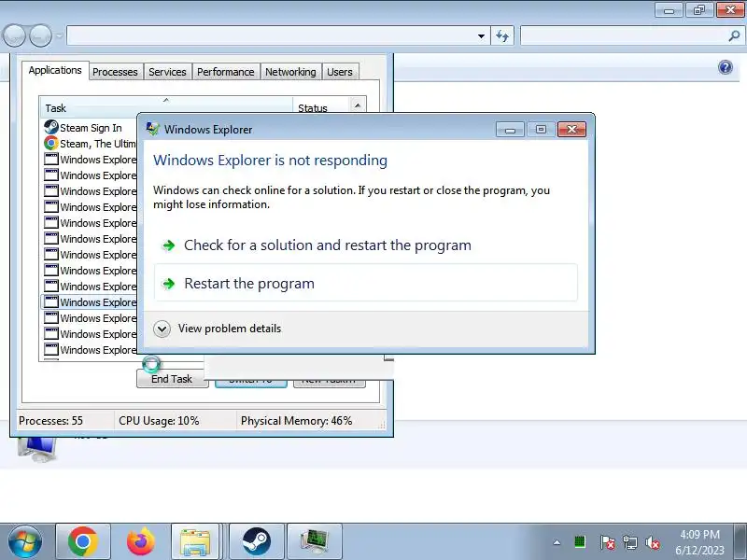Image resolution: width=747 pixels, height=560 pixels.
Task: Open the Windows Start menu
Action: tap(25, 542)
